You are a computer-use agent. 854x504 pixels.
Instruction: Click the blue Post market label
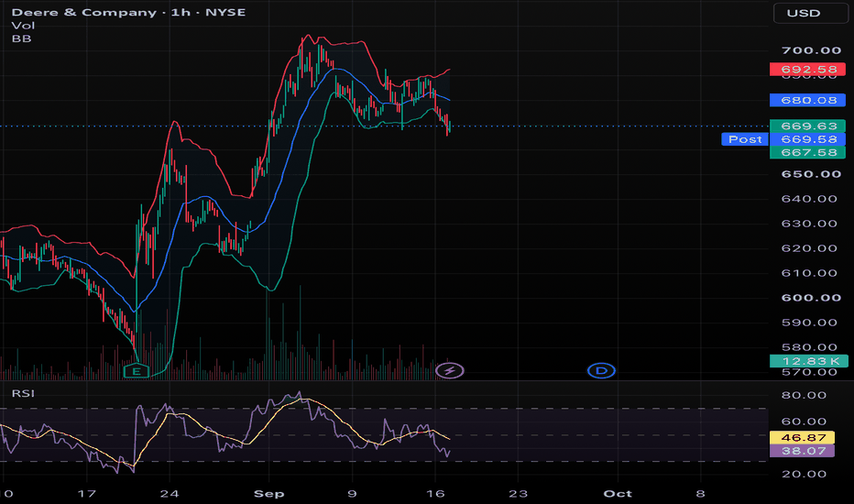pyautogui.click(x=745, y=139)
